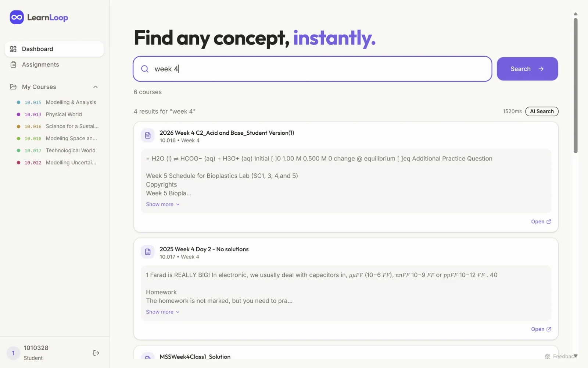The width and height of the screenshot is (588, 368).
Task: Click the blue dot of course 10.015
Action: pyautogui.click(x=18, y=102)
